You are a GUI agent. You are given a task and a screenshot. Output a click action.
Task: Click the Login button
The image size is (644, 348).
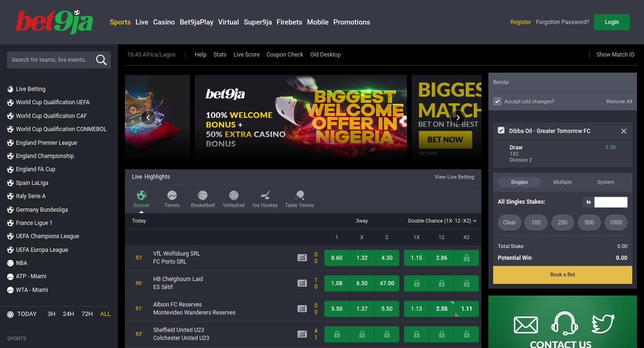click(612, 22)
